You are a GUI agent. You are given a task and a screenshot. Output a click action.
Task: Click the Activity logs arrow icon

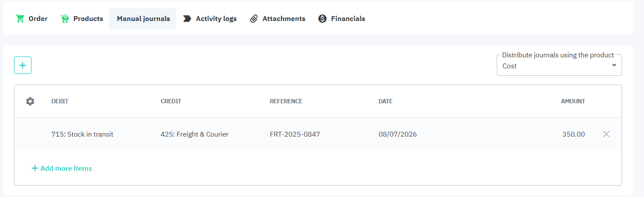click(187, 19)
